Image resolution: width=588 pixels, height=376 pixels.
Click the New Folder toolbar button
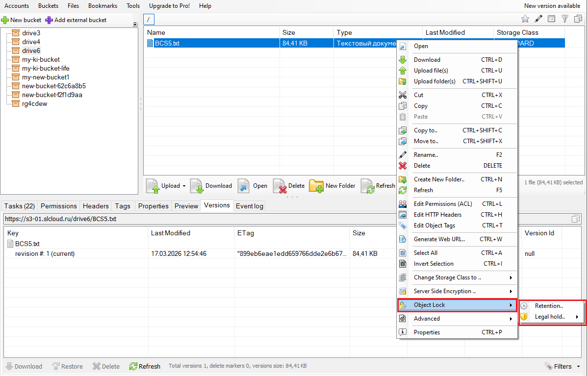pyautogui.click(x=332, y=186)
